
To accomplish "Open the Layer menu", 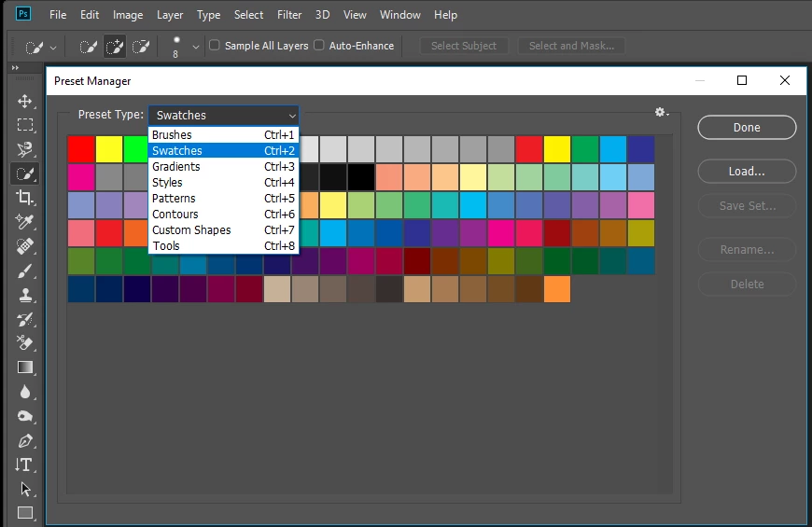I will 170,15.
